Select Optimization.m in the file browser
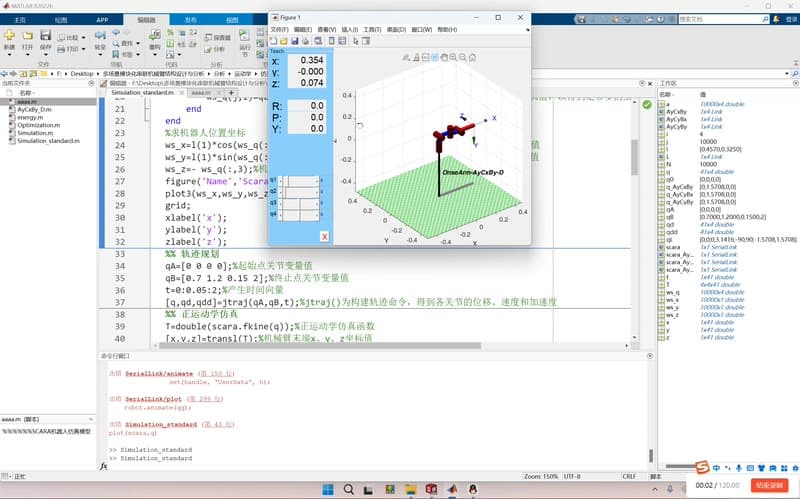The height and width of the screenshot is (499, 800). [x=38, y=125]
